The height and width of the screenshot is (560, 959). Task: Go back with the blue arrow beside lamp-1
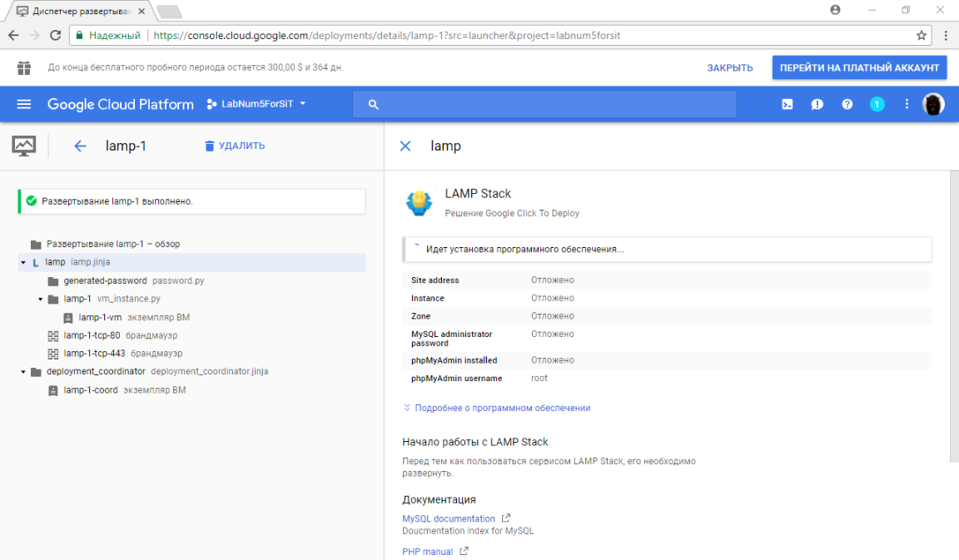click(x=80, y=146)
